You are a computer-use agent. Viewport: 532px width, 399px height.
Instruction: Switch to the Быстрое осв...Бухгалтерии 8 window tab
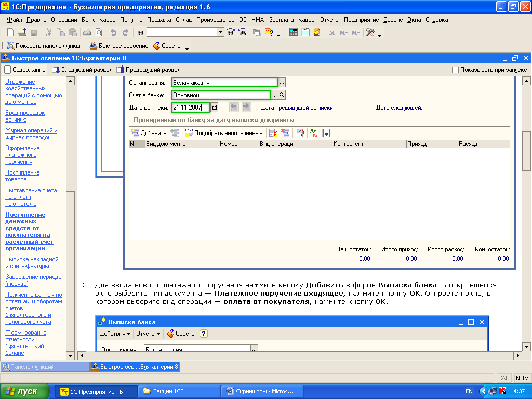click(135, 367)
